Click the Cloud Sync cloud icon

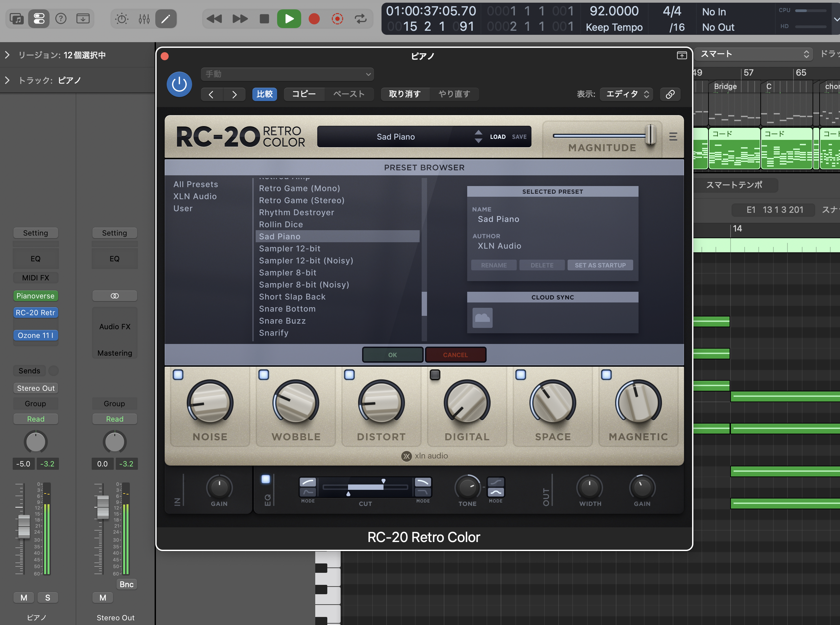483,318
